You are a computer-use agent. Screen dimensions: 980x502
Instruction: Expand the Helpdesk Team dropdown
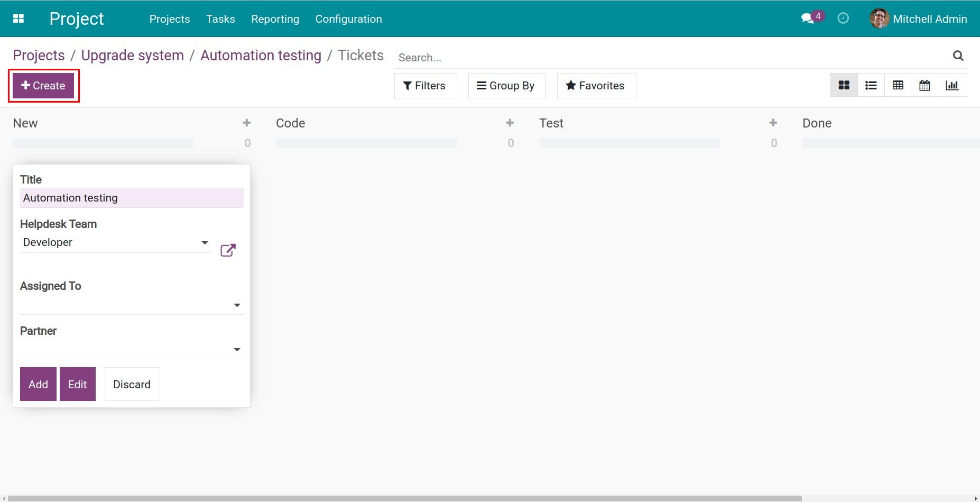(x=204, y=243)
